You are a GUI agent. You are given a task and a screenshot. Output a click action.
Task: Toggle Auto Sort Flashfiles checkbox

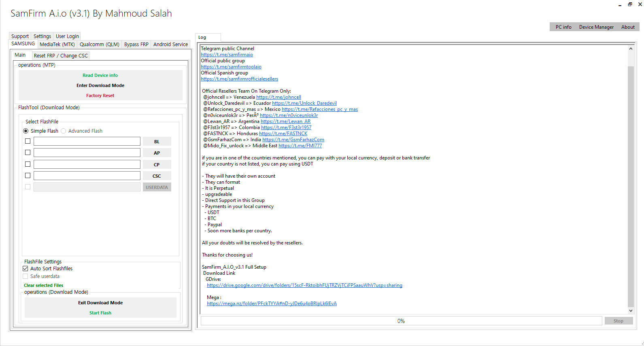click(x=26, y=268)
